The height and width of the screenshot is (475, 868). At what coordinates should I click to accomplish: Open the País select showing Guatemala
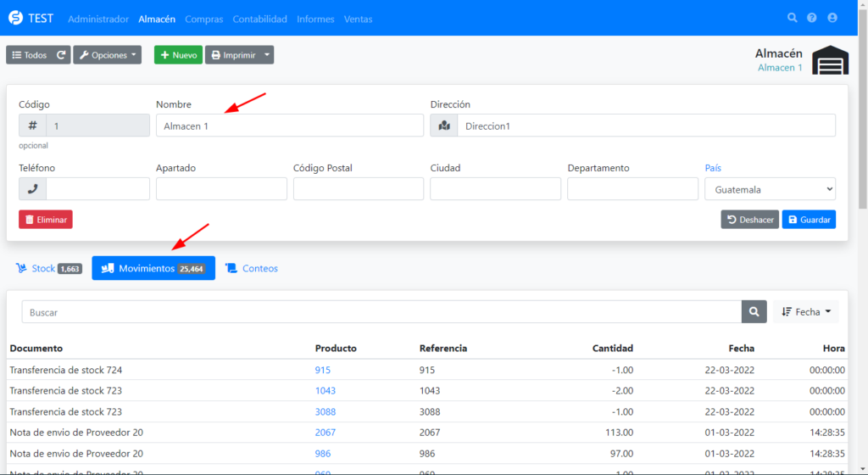[770, 189]
